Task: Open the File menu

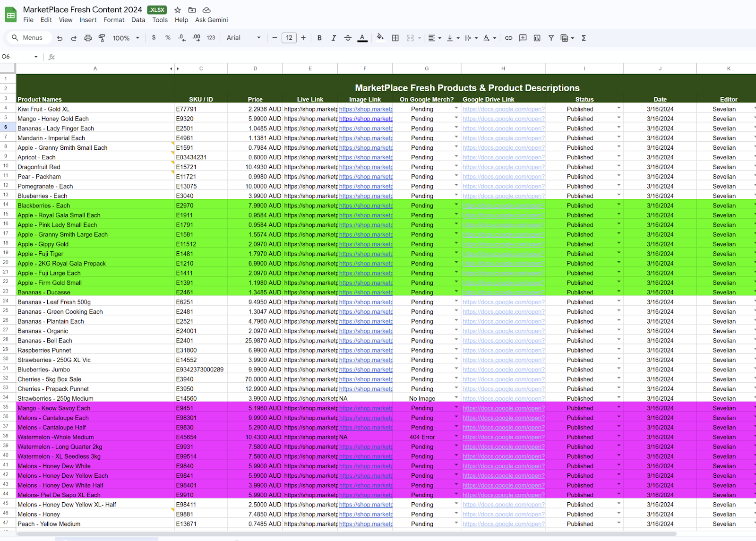Action: tap(28, 20)
